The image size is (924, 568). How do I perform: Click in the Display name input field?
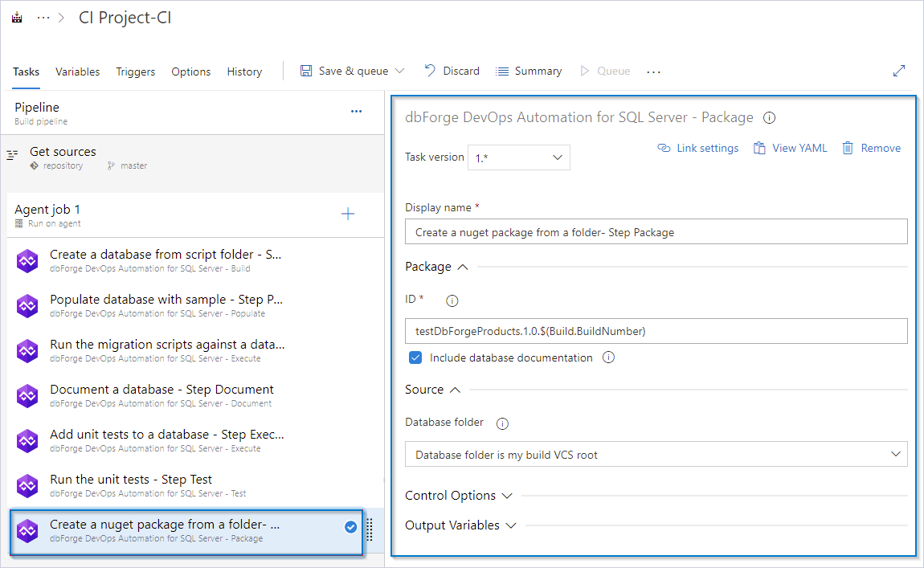click(656, 231)
